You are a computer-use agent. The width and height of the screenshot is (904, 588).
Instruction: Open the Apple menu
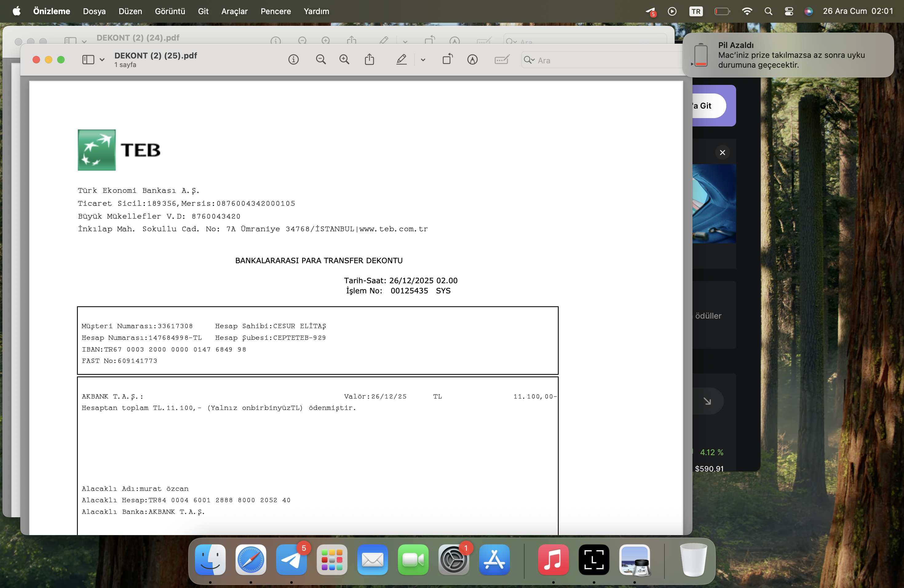[x=16, y=11]
